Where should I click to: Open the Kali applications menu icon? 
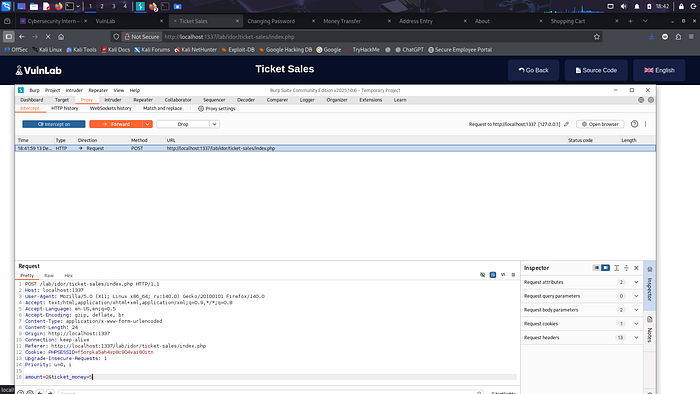(x=6, y=6)
